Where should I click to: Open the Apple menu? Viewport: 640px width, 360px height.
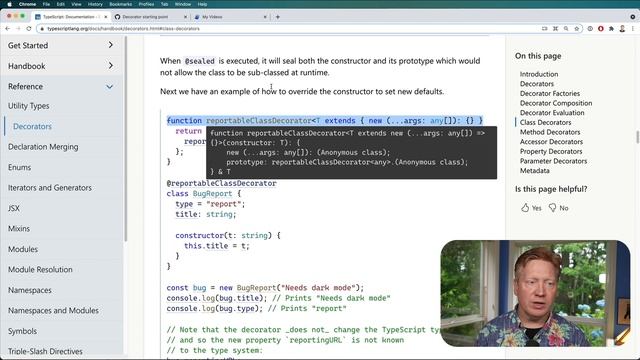click(9, 4)
